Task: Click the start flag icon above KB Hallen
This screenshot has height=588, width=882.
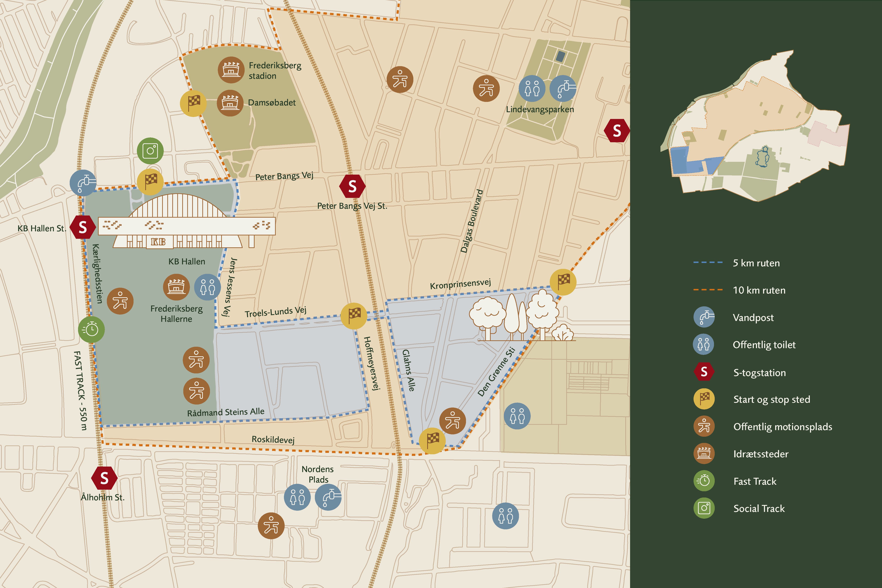Action: 150,182
